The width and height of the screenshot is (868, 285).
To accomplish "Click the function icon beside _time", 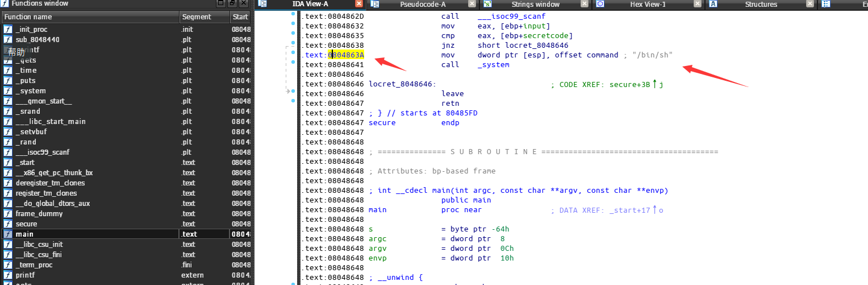I will click(x=8, y=71).
